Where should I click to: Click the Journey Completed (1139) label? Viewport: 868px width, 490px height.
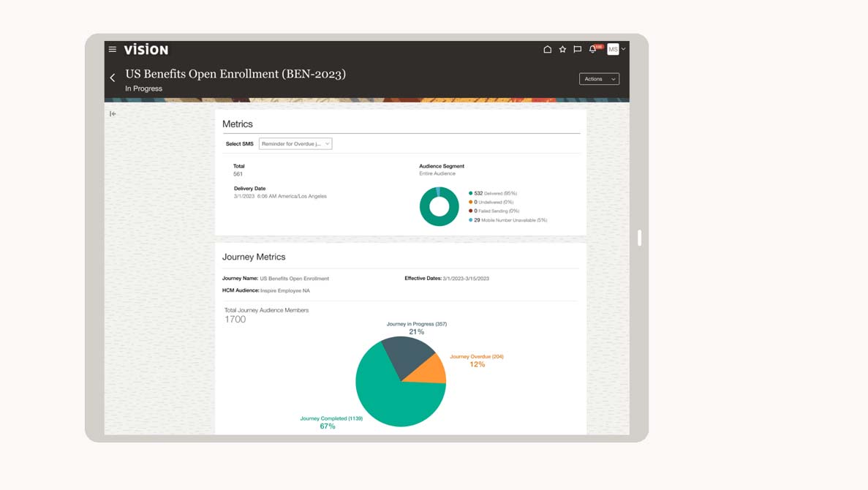click(x=331, y=418)
